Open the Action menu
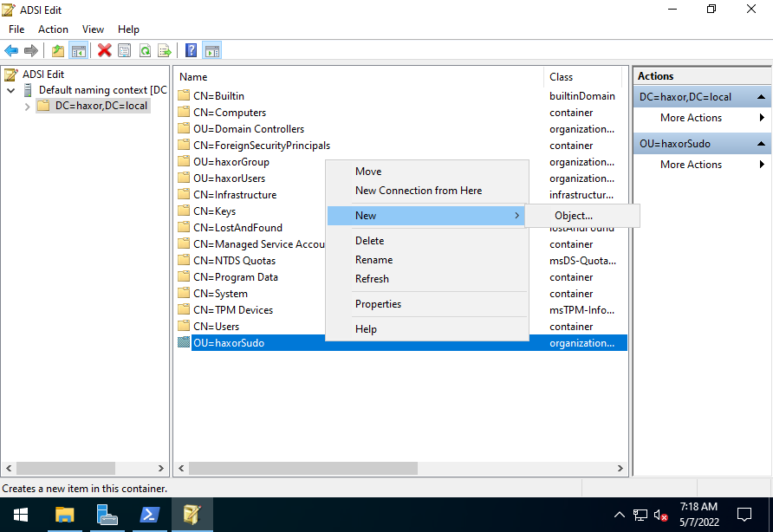The height and width of the screenshot is (532, 773). point(53,29)
